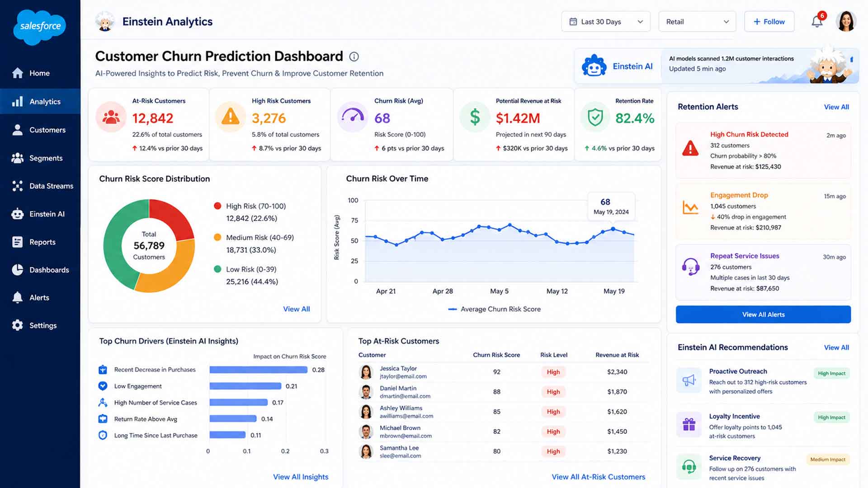The height and width of the screenshot is (488, 868).
Task: Click the Medium Impact badge on Service Recovery
Action: pyautogui.click(x=828, y=460)
